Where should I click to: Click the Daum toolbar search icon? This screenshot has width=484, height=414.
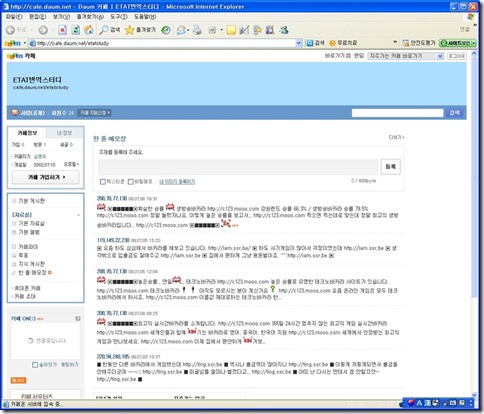click(x=310, y=43)
